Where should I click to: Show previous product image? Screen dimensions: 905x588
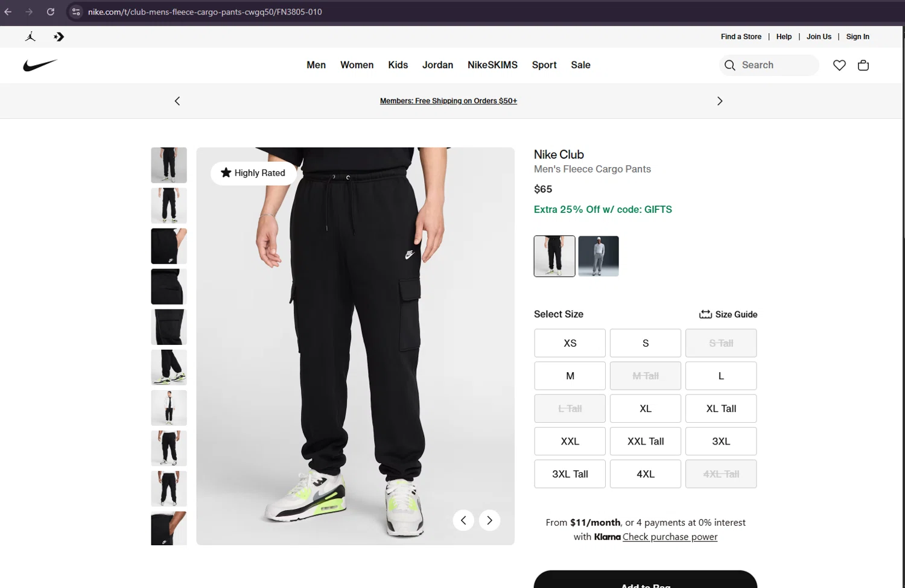click(463, 520)
